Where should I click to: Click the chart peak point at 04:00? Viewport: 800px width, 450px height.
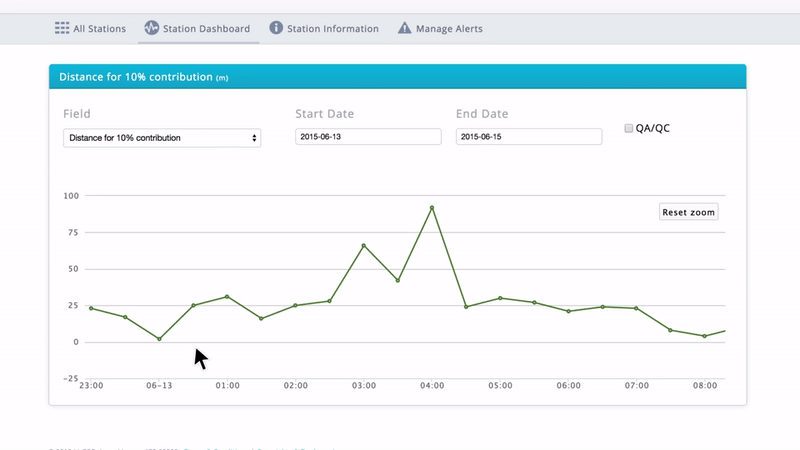click(432, 208)
